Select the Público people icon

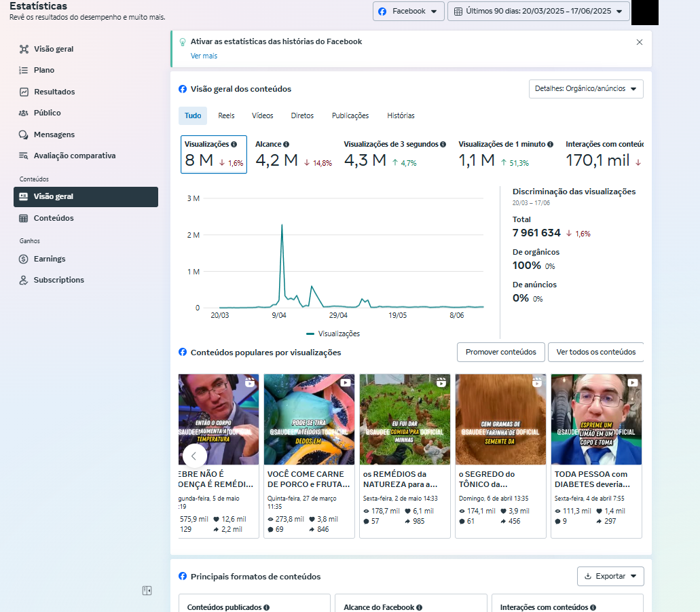24,113
